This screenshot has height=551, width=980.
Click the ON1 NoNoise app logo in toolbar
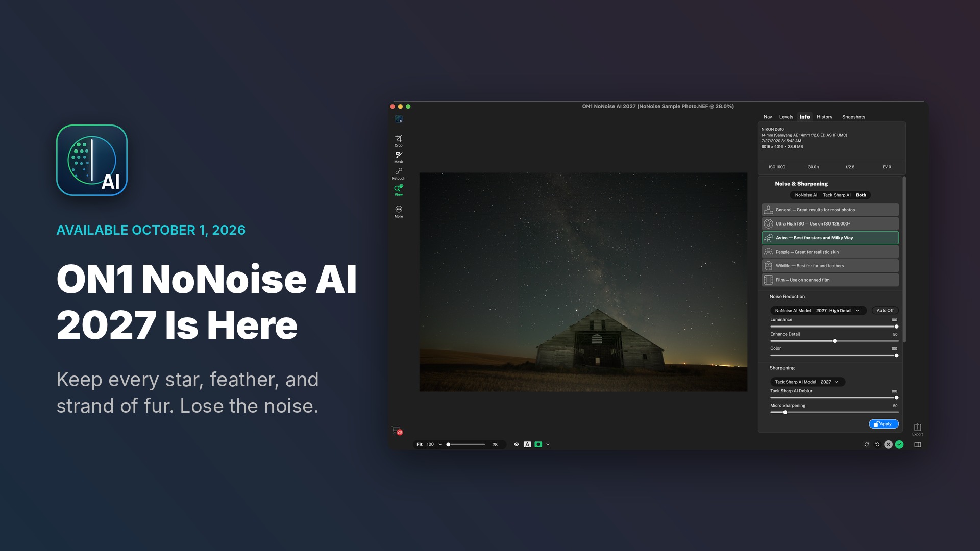(399, 119)
